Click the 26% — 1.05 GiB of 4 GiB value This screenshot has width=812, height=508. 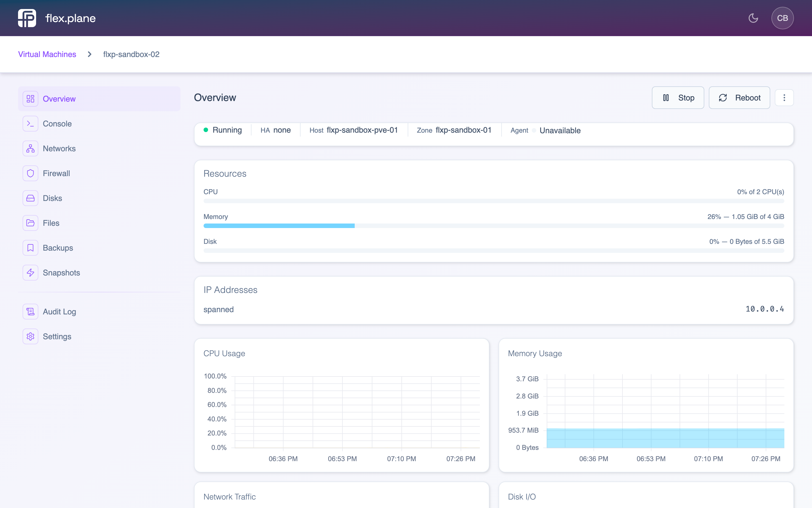[x=745, y=217]
